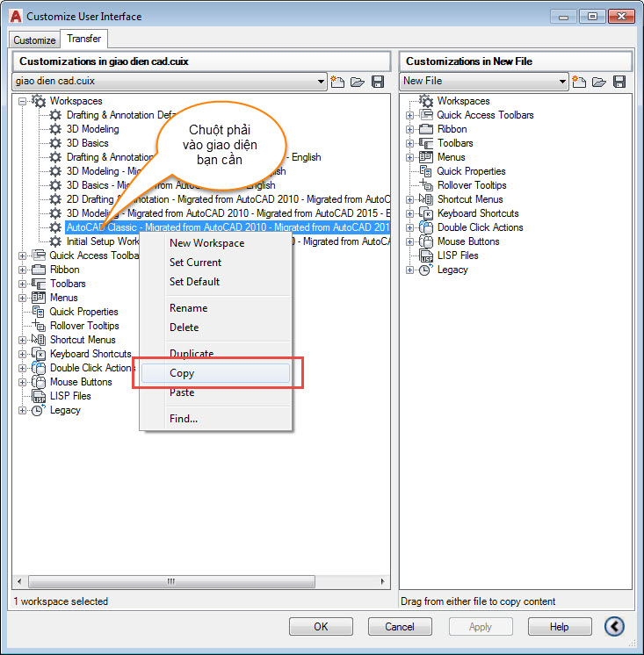Choose Set Current in context menu
The height and width of the screenshot is (655, 644).
pyautogui.click(x=215, y=263)
